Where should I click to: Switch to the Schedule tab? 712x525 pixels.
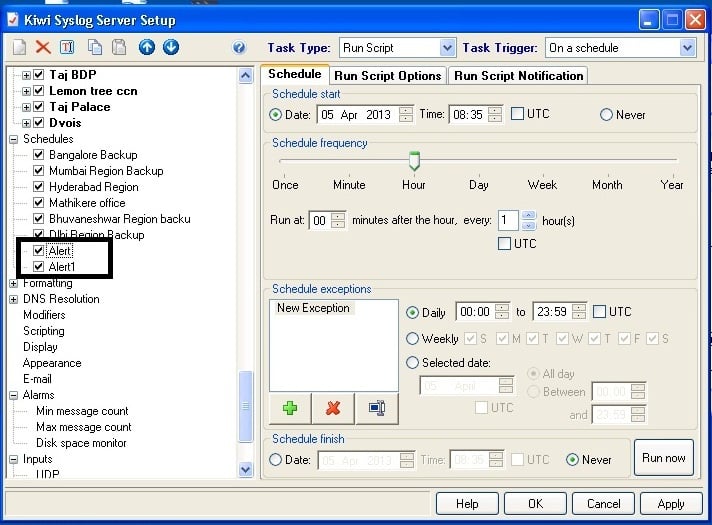(x=295, y=74)
